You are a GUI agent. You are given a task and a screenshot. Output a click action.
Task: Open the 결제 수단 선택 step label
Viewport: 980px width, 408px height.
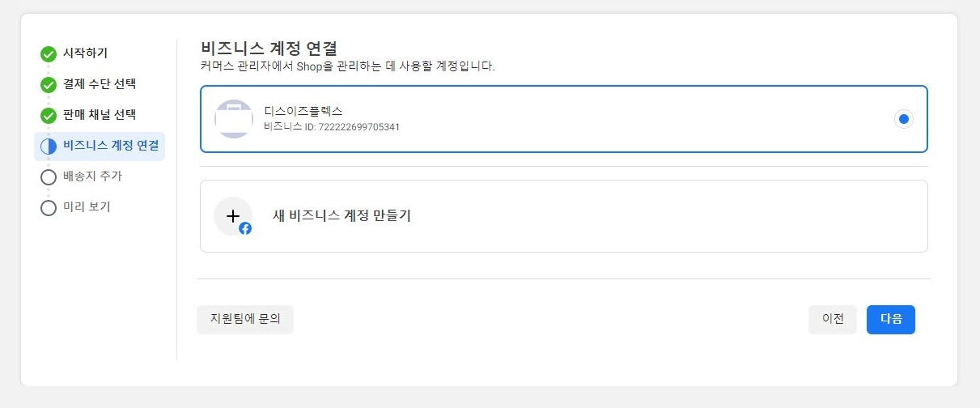tap(100, 84)
